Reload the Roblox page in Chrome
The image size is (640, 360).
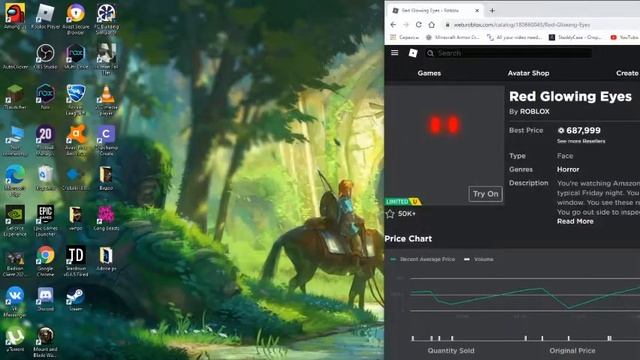(x=419, y=25)
